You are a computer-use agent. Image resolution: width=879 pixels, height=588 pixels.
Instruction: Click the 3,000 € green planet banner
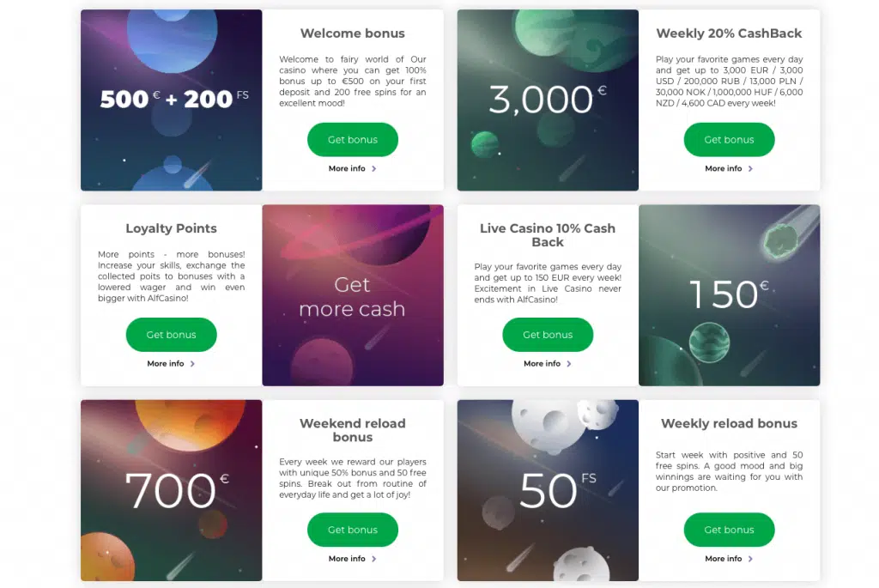548,100
